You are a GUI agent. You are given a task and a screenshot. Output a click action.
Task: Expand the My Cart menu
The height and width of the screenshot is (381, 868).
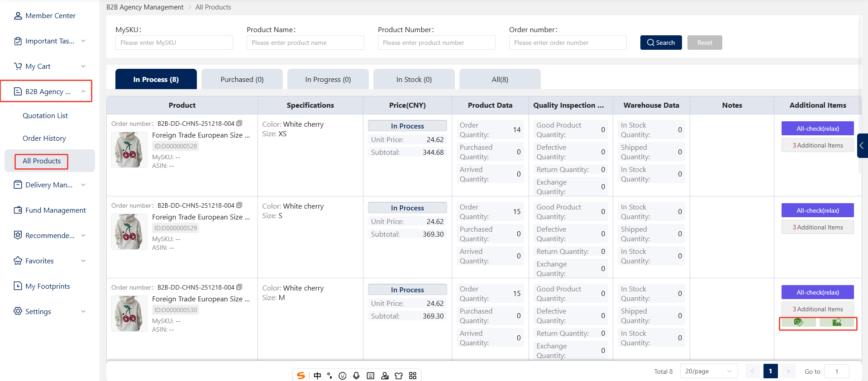tap(50, 66)
